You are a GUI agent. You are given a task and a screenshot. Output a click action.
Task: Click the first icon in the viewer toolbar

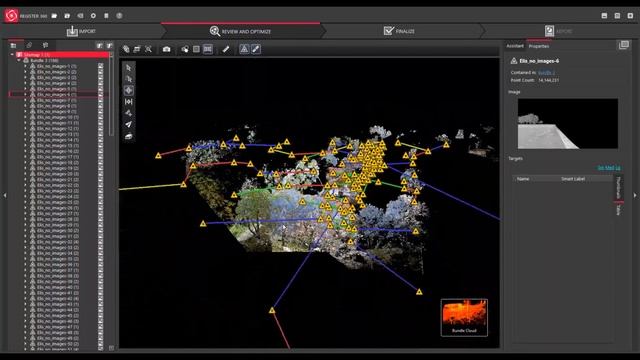click(126, 49)
